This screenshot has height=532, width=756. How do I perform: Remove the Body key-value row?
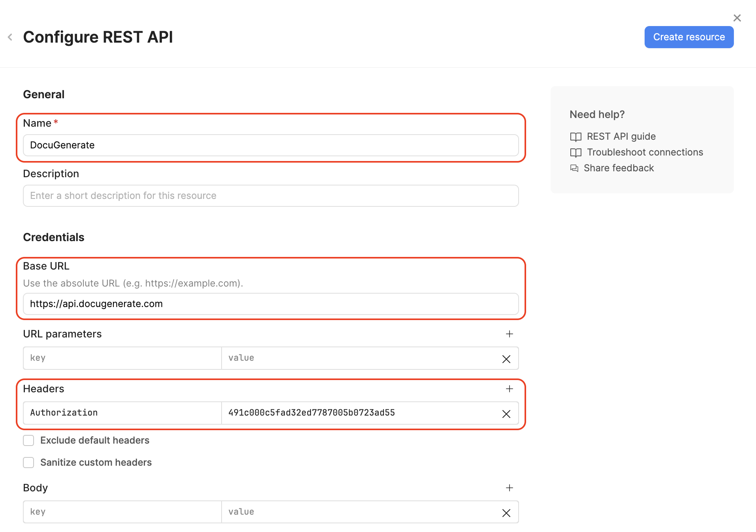pos(506,513)
